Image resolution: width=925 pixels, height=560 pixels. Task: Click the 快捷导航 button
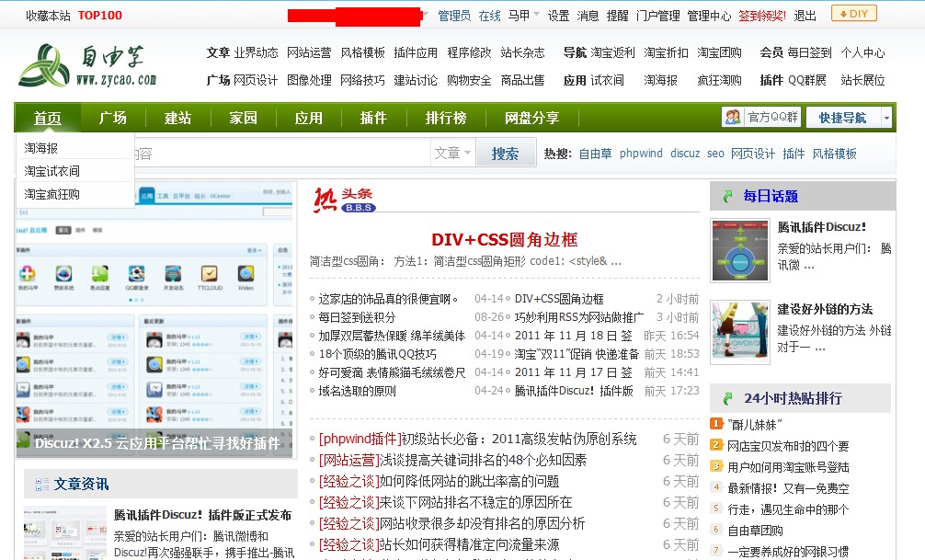coord(843,118)
